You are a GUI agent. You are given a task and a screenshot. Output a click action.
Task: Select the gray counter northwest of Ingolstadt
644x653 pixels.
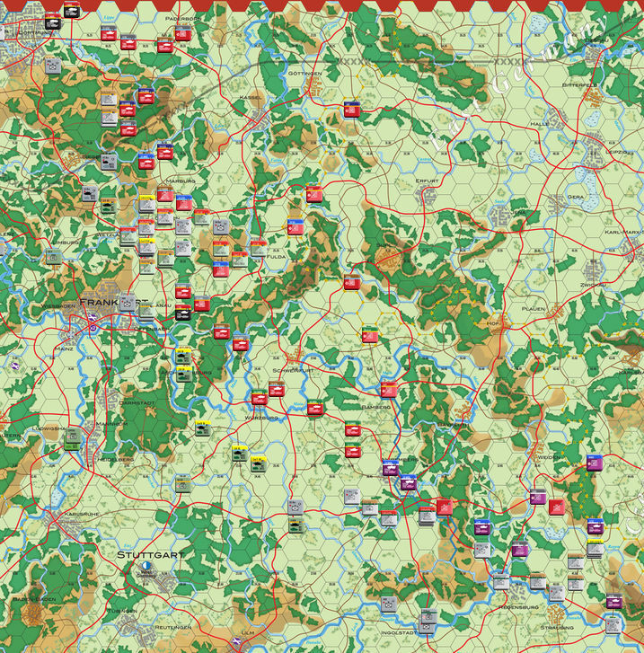389,604
